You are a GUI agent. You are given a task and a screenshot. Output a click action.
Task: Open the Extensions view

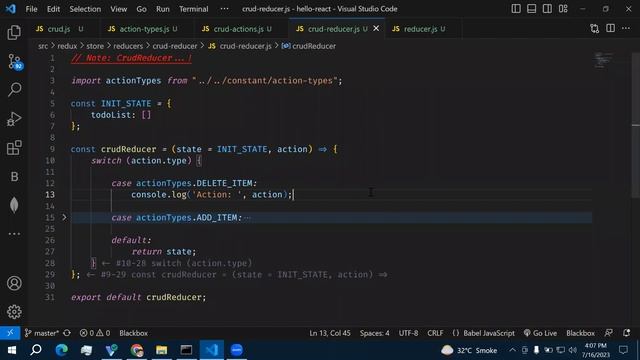(x=14, y=148)
